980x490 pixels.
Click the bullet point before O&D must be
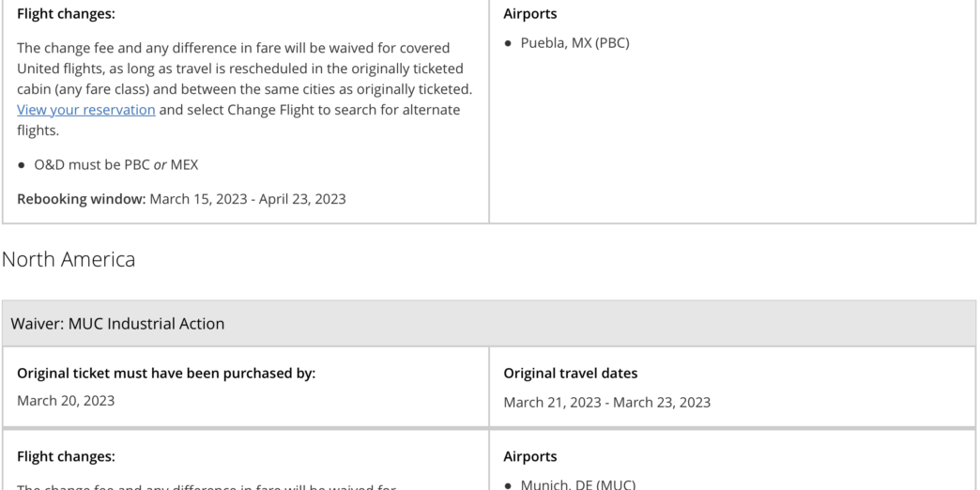22,166
